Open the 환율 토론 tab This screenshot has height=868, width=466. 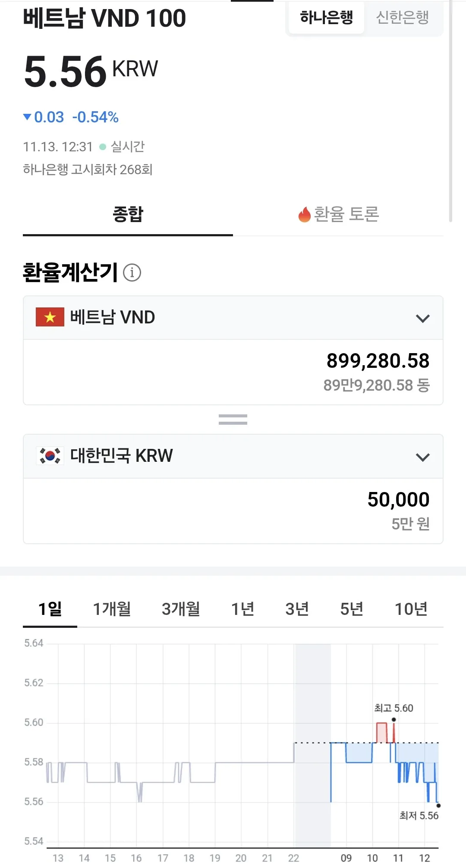point(338,214)
